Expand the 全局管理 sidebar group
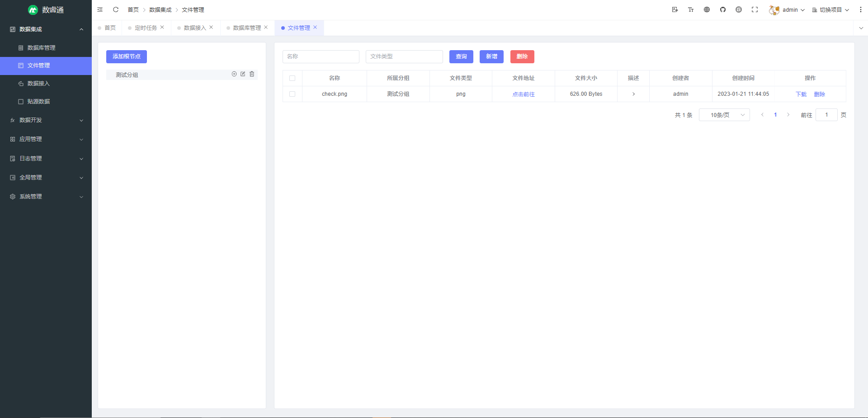 46,178
